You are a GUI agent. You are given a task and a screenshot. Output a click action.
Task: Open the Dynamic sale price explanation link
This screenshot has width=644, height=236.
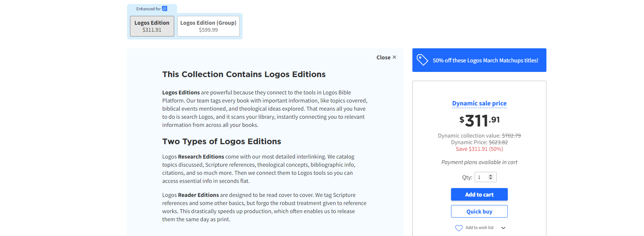click(x=479, y=103)
